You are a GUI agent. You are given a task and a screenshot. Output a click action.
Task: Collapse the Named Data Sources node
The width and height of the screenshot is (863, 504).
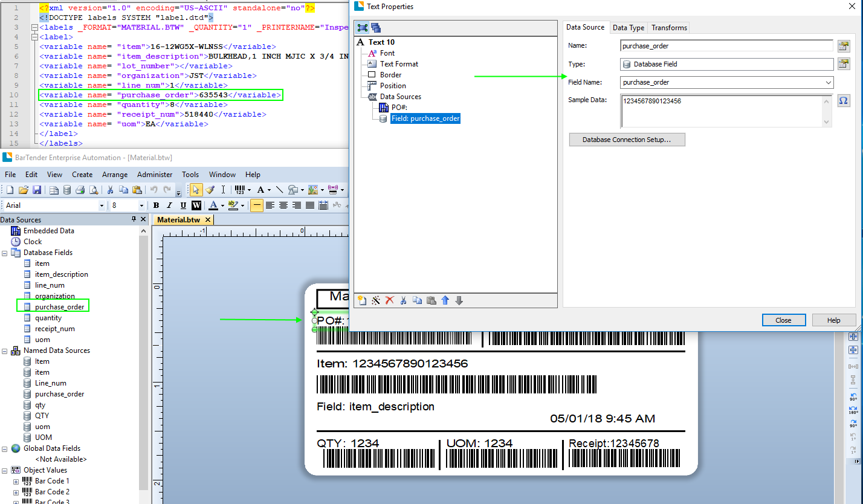5,351
